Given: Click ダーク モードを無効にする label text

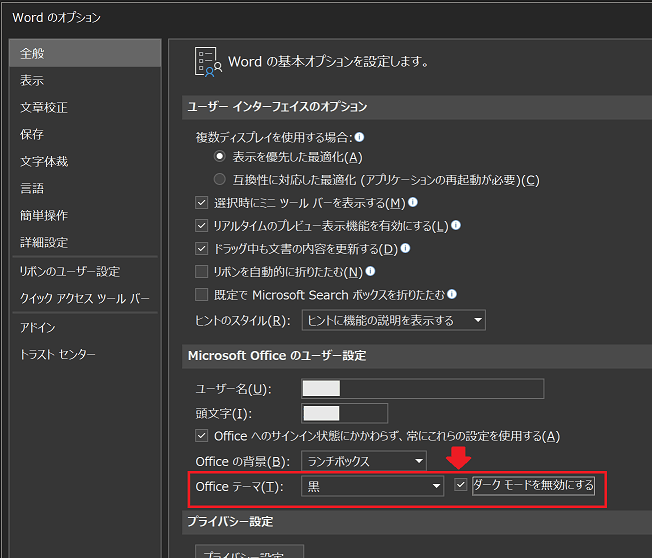Looking at the screenshot, I should pos(533,485).
